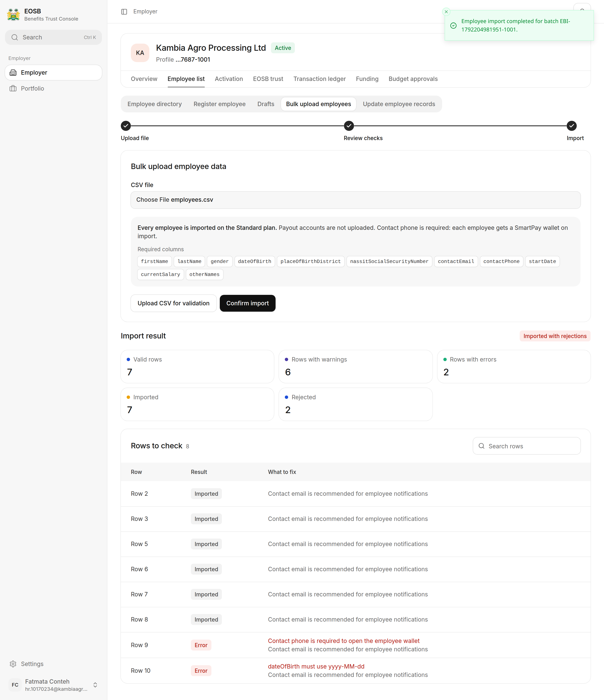Click the placeOfBirthDistrict column chip

(x=310, y=262)
